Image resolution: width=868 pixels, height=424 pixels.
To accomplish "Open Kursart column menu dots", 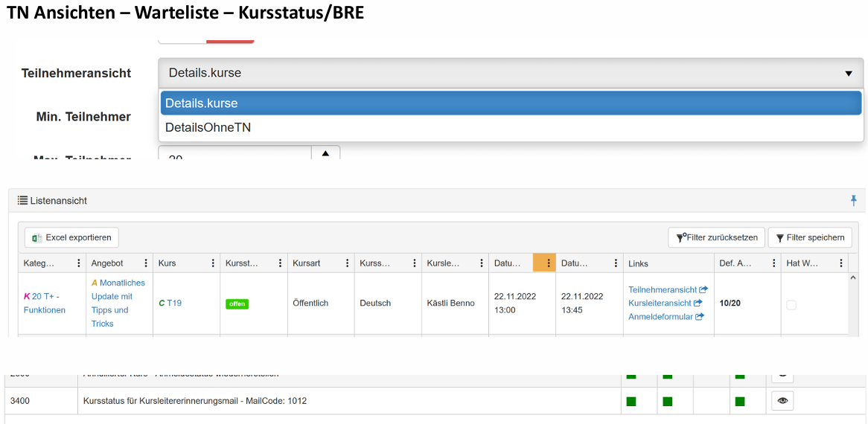I will tap(347, 263).
